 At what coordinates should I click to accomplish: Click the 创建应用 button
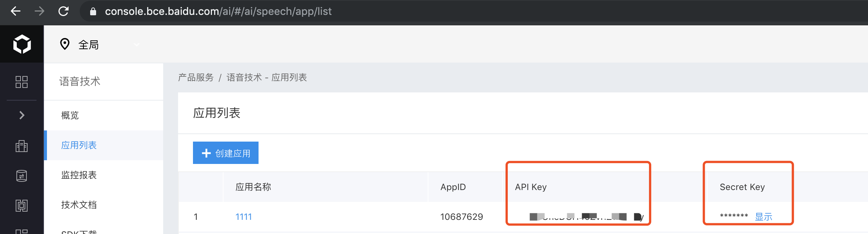coord(226,153)
